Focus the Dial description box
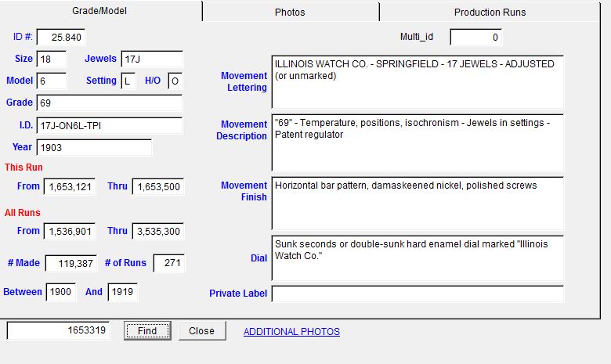Viewport: 611px width, 364px height. click(418, 258)
